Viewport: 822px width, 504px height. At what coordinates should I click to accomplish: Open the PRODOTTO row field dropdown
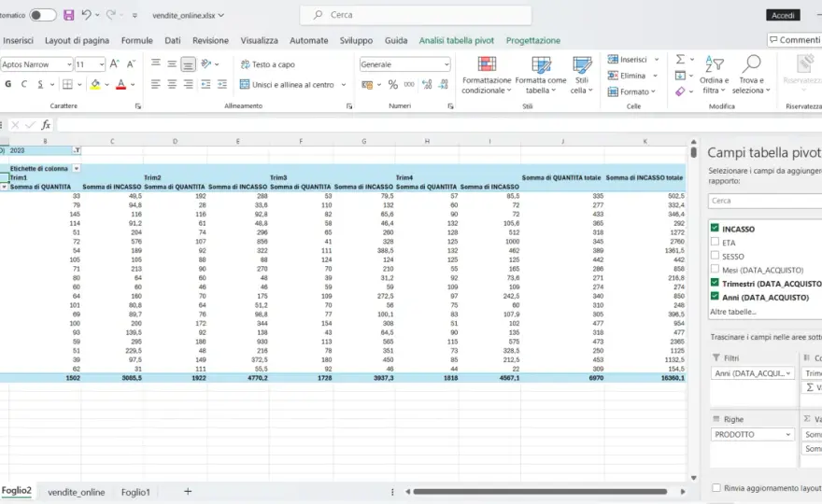coord(787,434)
